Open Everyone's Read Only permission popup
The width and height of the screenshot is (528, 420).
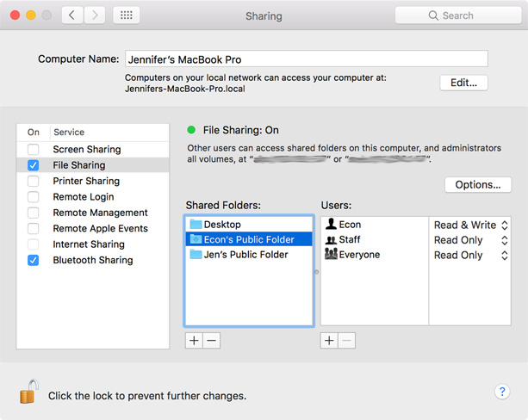[471, 255]
